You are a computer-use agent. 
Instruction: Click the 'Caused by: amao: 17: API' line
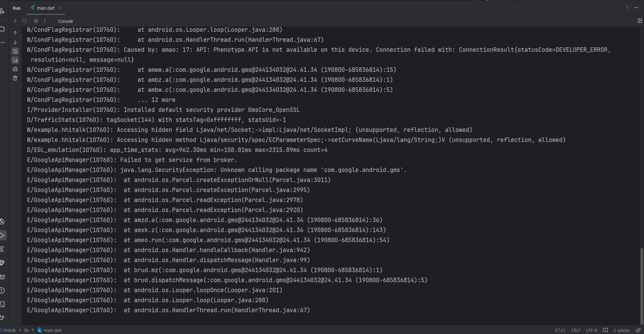point(319,50)
